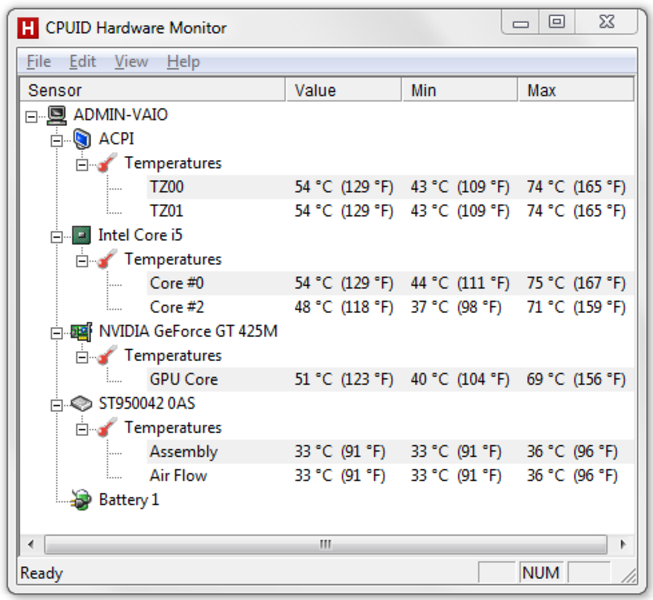Screen dimensions: 653x600
Task: Maximize the Hardware Monitor window
Action: pos(557,22)
